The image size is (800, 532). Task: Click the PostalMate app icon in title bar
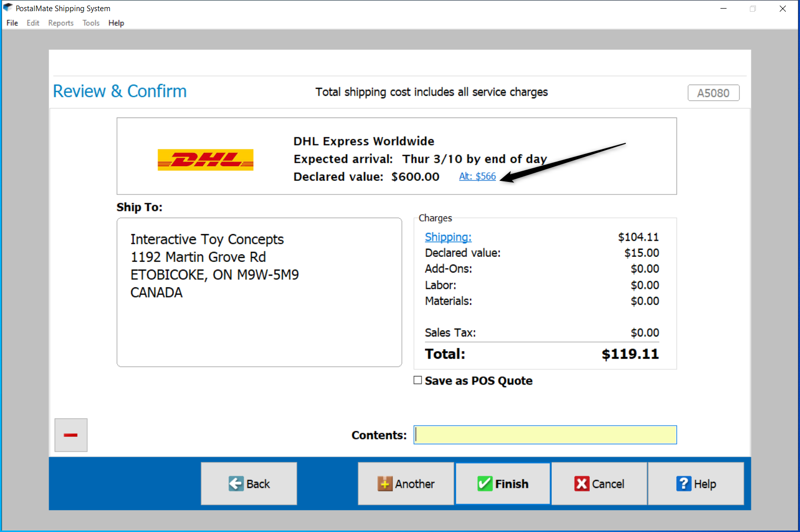pyautogui.click(x=8, y=8)
